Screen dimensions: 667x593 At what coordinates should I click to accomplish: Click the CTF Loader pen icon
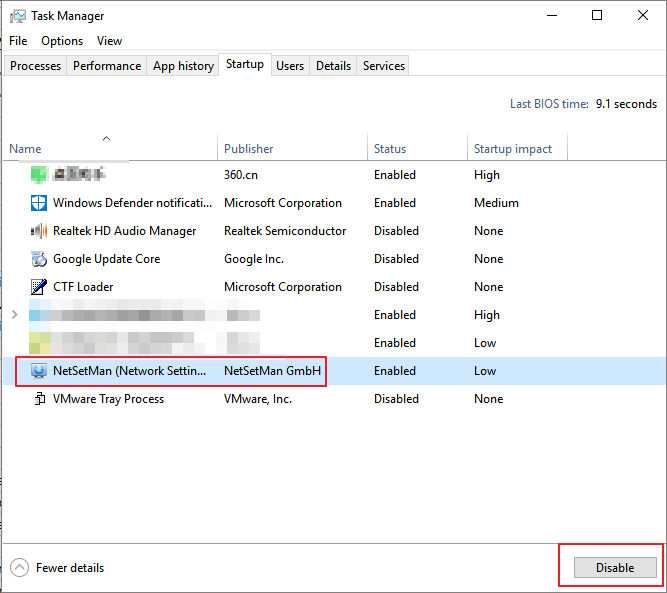tap(39, 287)
